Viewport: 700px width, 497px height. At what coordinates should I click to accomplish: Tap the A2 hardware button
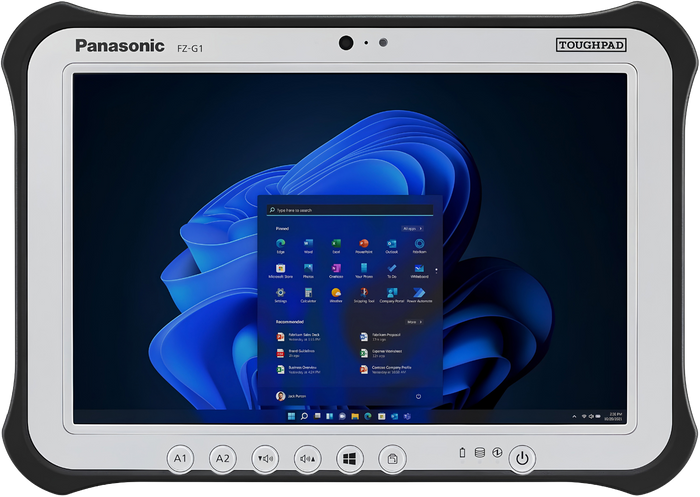click(222, 458)
